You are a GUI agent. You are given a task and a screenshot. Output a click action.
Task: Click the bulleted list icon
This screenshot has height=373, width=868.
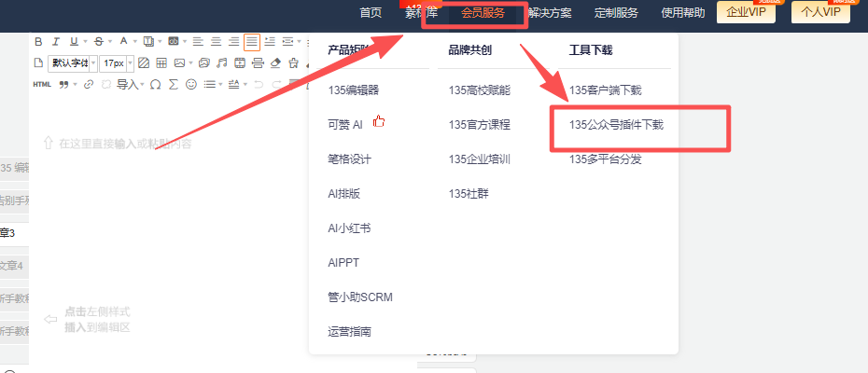210,84
